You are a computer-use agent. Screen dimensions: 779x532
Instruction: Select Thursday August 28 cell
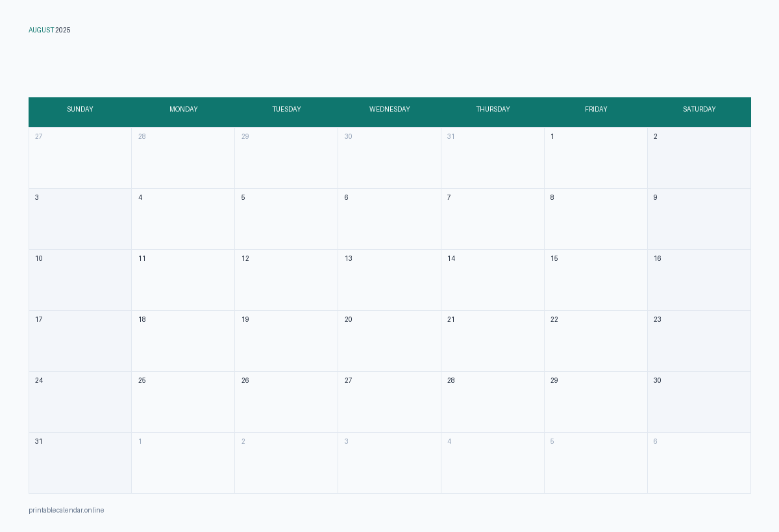(493, 402)
